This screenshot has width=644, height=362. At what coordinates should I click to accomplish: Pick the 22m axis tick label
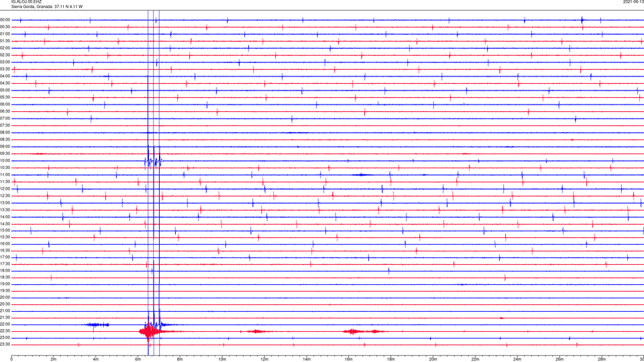click(x=475, y=359)
